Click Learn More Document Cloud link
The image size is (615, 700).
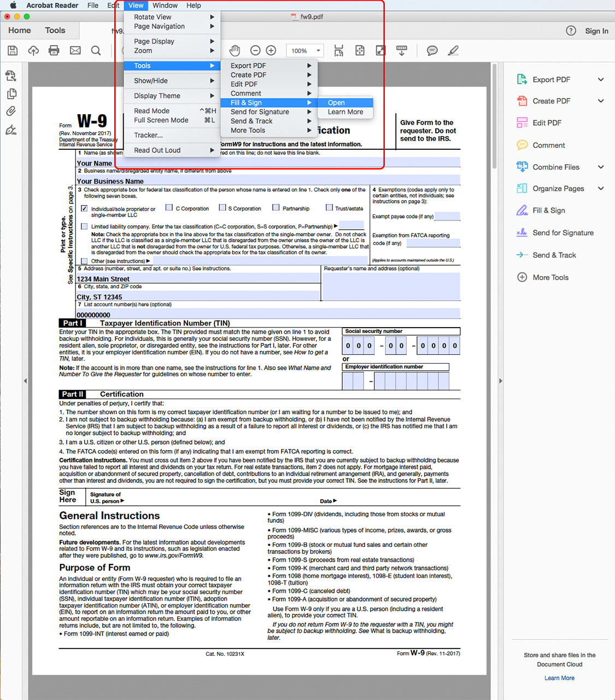click(559, 678)
